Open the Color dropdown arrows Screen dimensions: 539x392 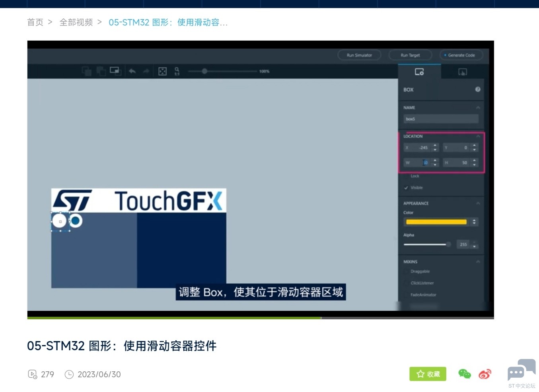point(474,222)
